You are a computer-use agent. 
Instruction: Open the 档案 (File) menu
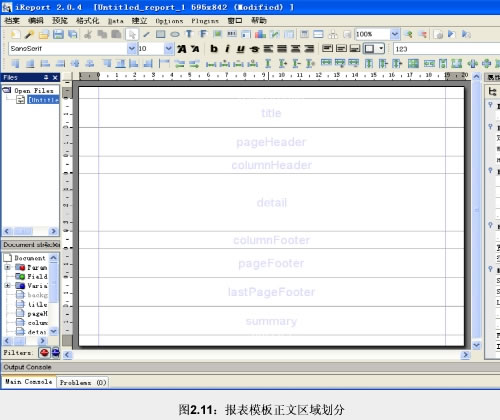(x=12, y=21)
